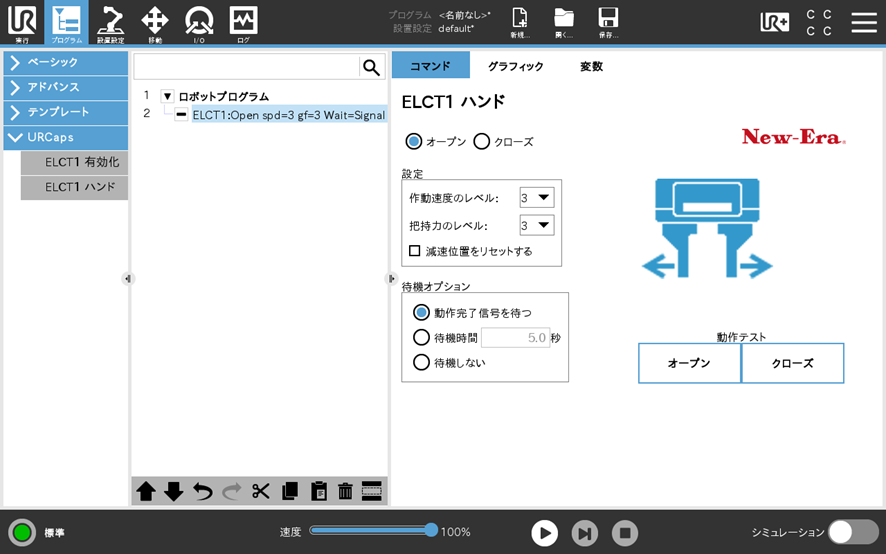Click the undo arrow icon
The width and height of the screenshot is (886, 554).
202,491
